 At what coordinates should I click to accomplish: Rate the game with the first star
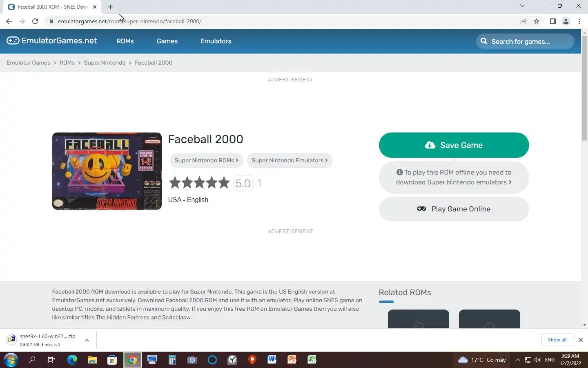coord(175,183)
